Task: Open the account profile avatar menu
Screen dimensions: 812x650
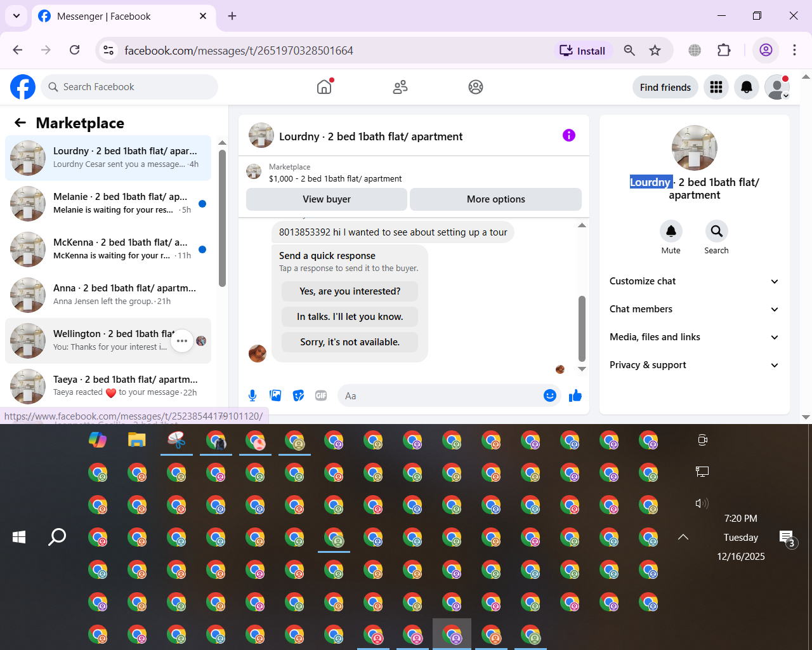Action: [777, 87]
